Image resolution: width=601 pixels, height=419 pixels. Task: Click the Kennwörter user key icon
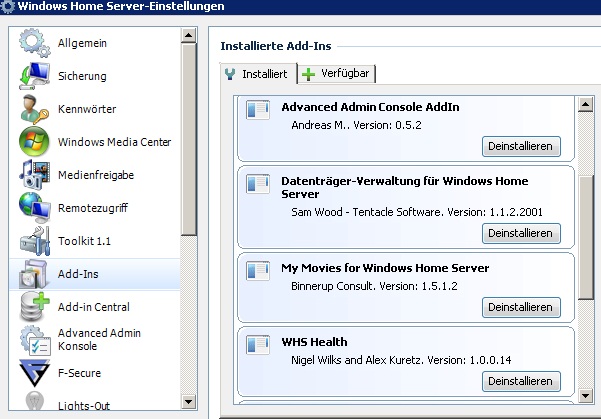pyautogui.click(x=34, y=109)
